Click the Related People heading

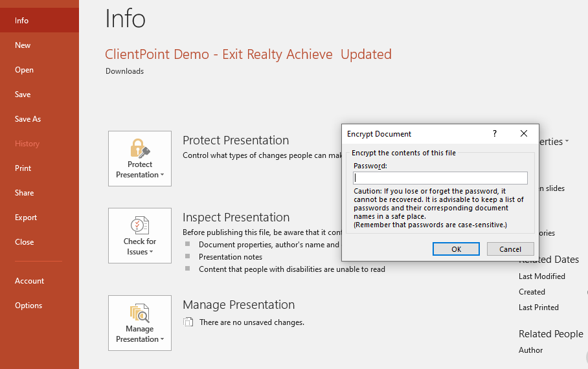(551, 334)
